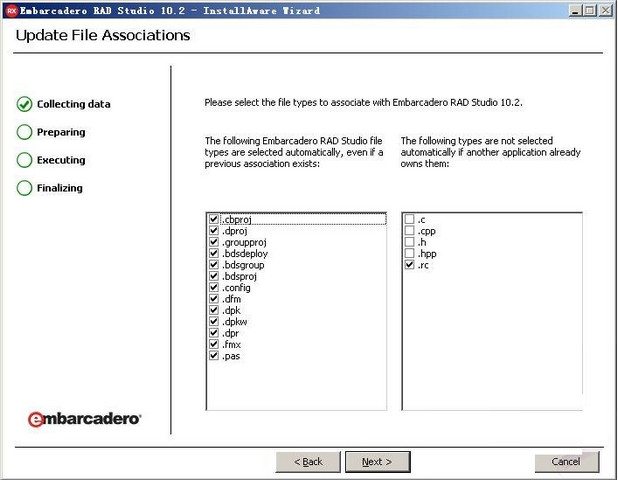The width and height of the screenshot is (618, 480).
Task: Click the Update File Associations heading
Action: pos(103,35)
